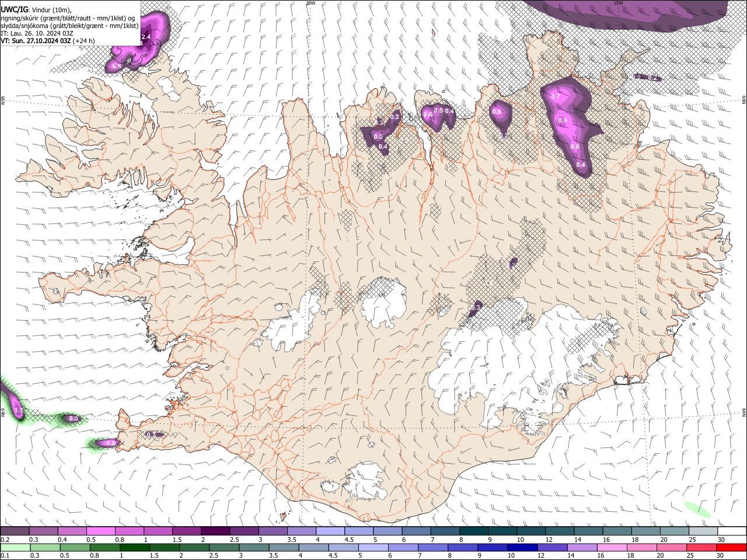Click the purple snow patch in the northwest
The width and height of the screenshot is (747, 560).
pyautogui.click(x=139, y=42)
